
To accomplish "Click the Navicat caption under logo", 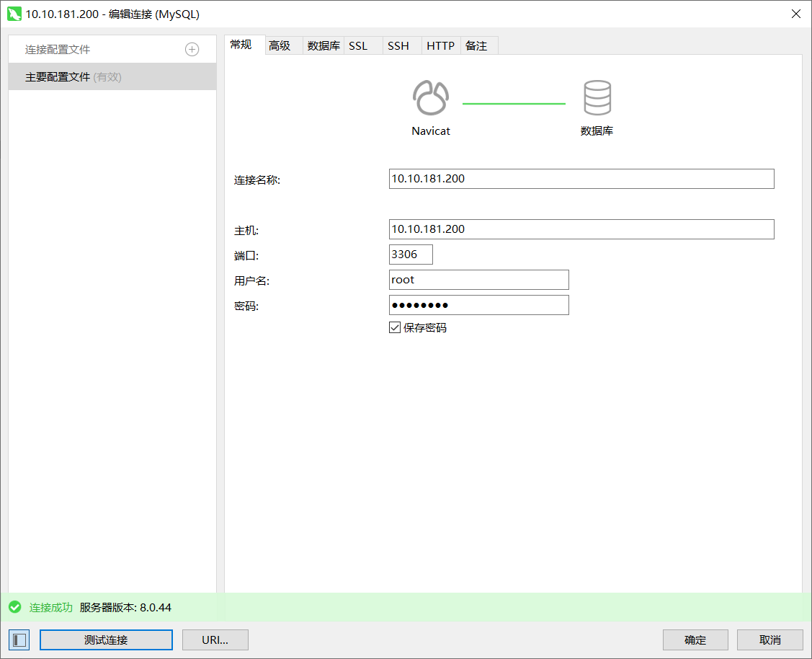I will tap(431, 131).
